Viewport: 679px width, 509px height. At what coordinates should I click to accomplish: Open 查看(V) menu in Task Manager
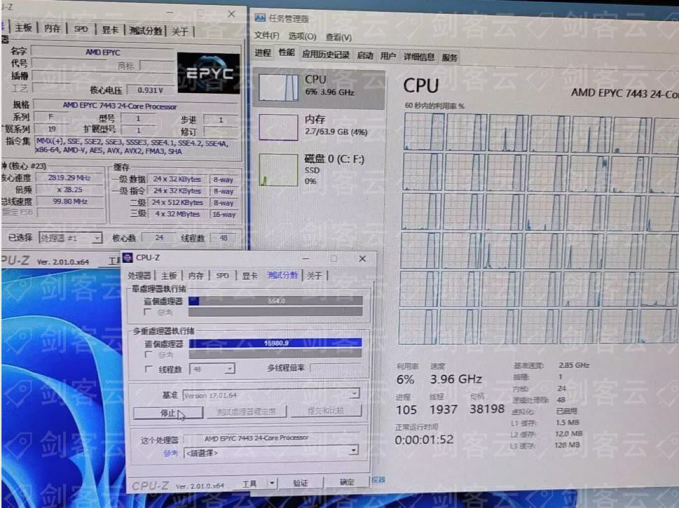(339, 37)
